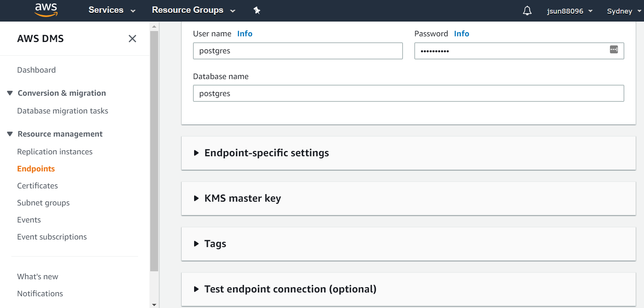
Task: Click the Info link beside Password
Action: 461,34
